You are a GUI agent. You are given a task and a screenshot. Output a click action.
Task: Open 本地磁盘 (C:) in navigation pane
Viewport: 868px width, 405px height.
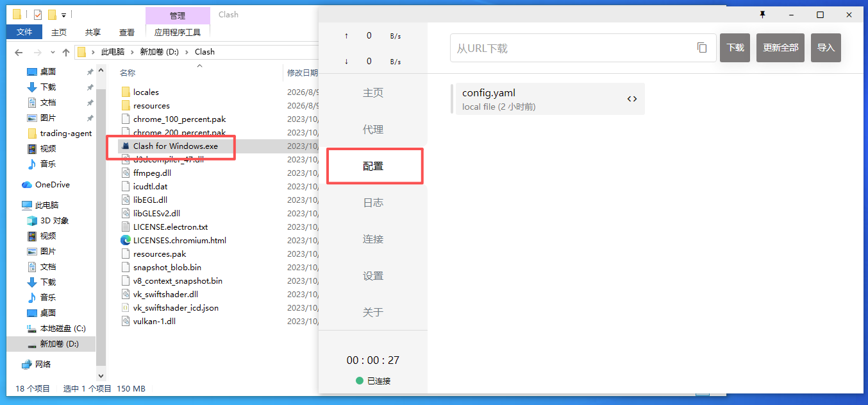click(x=63, y=328)
